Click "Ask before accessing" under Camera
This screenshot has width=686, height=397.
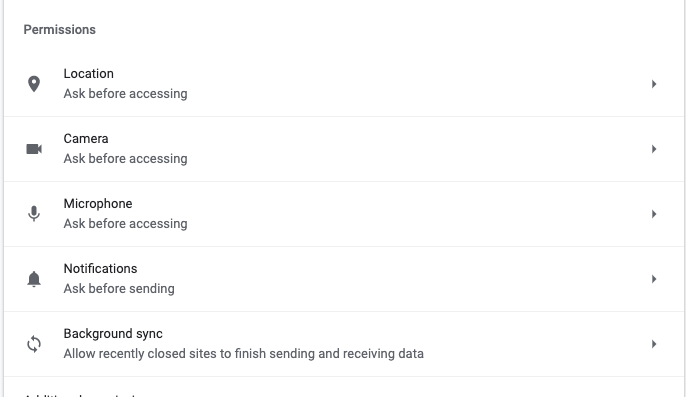[126, 158]
